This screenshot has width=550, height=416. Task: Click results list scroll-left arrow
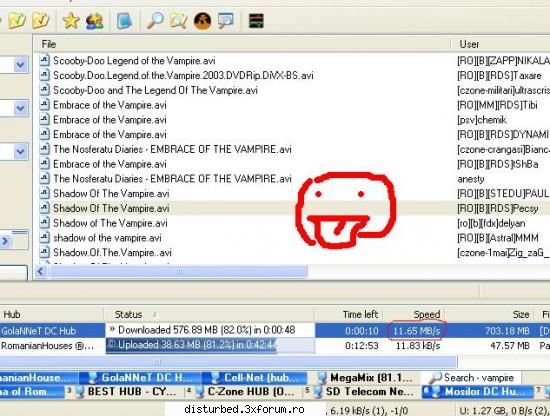pyautogui.click(x=41, y=271)
